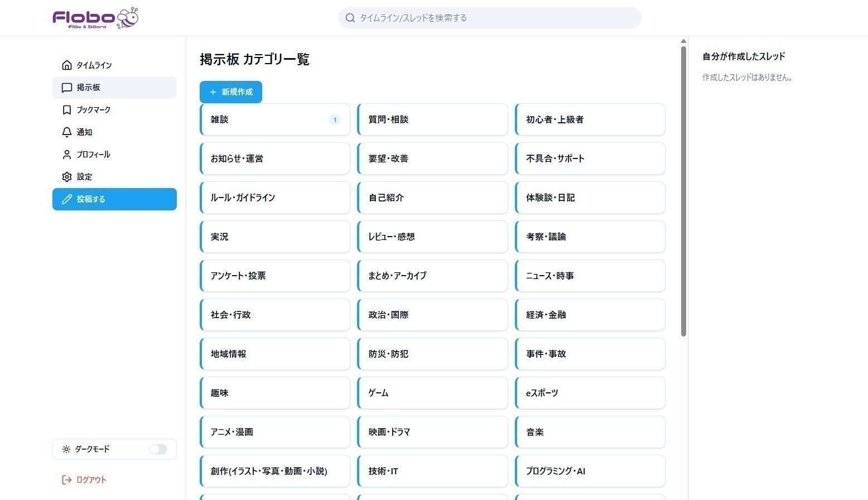
Task: Click the pencil icon on 投稿する
Action: [x=67, y=199]
